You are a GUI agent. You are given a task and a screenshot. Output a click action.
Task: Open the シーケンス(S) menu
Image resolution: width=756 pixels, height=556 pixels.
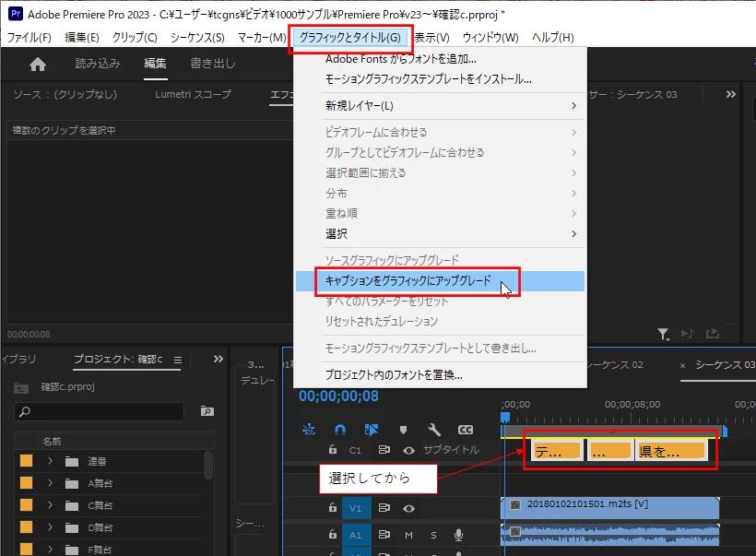(x=197, y=37)
